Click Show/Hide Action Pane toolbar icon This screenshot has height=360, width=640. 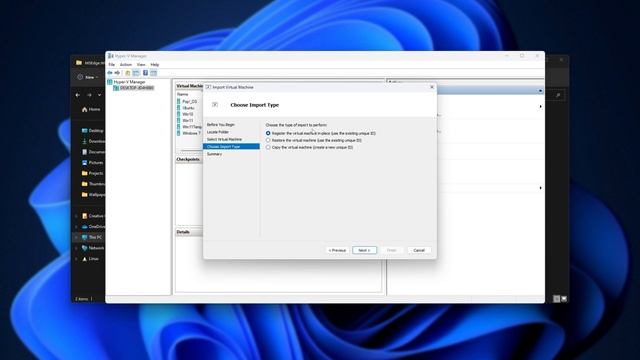[153, 73]
